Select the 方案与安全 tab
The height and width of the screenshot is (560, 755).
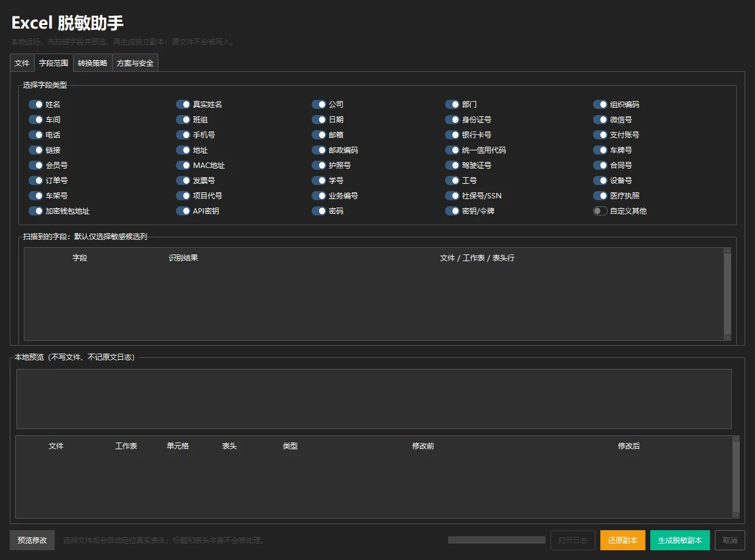(135, 63)
